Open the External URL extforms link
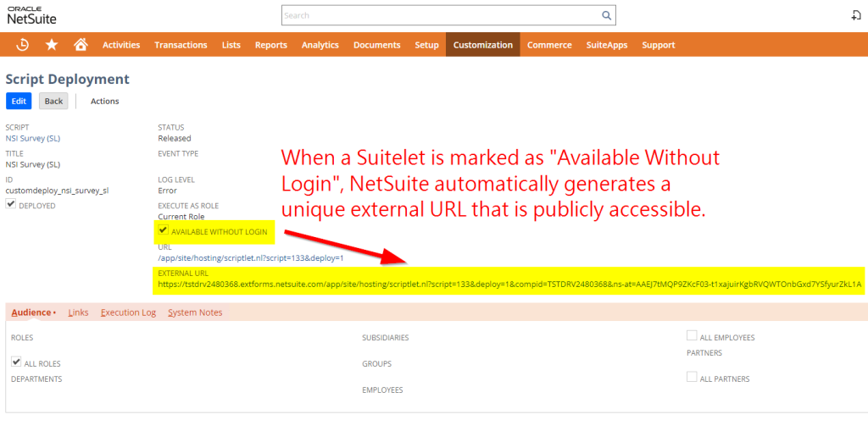This screenshot has width=868, height=431. click(x=509, y=285)
